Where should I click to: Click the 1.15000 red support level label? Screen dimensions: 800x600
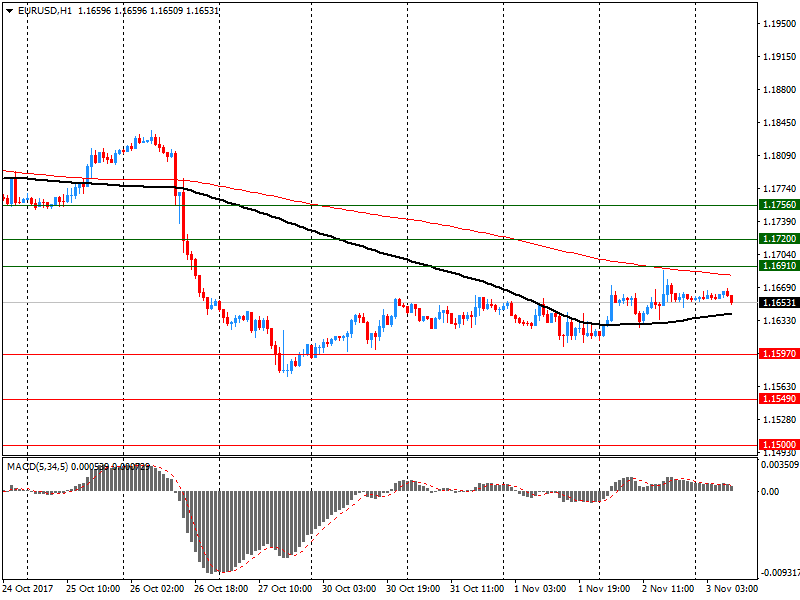[779, 444]
